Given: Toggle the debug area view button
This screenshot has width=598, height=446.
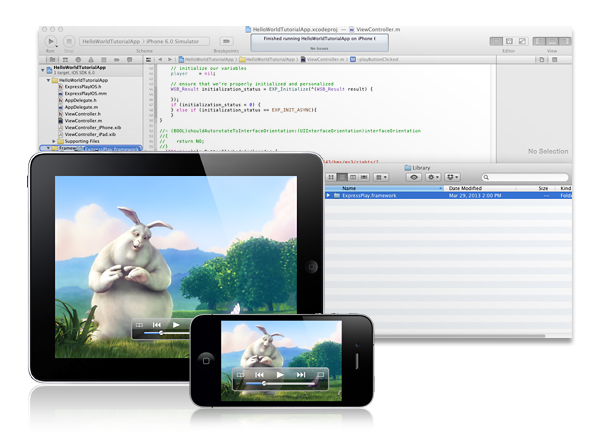Looking at the screenshot, I should (552, 41).
